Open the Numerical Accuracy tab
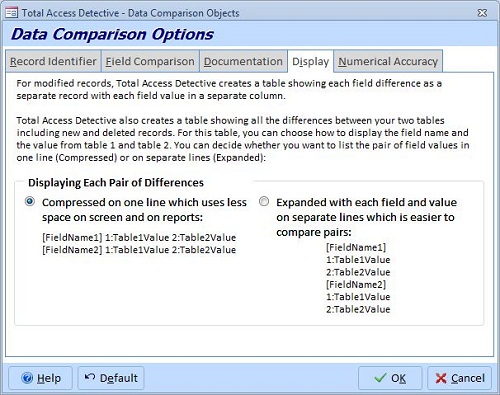This screenshot has width=500, height=395. coord(388,61)
